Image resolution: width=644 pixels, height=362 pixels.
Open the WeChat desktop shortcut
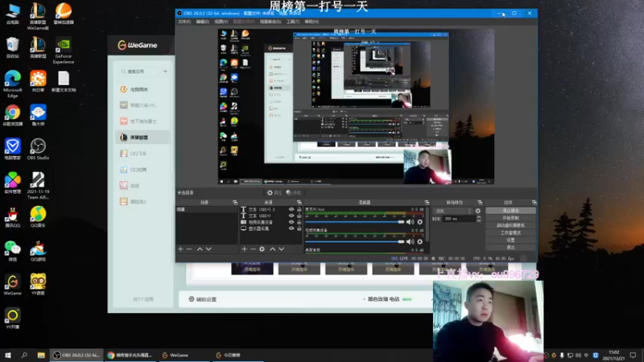[x=12, y=251]
